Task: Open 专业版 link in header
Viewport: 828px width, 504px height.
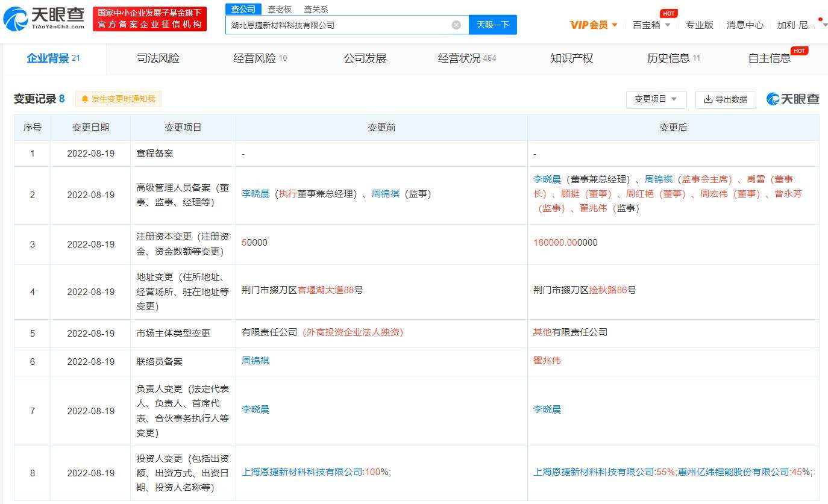Action: 699,25
